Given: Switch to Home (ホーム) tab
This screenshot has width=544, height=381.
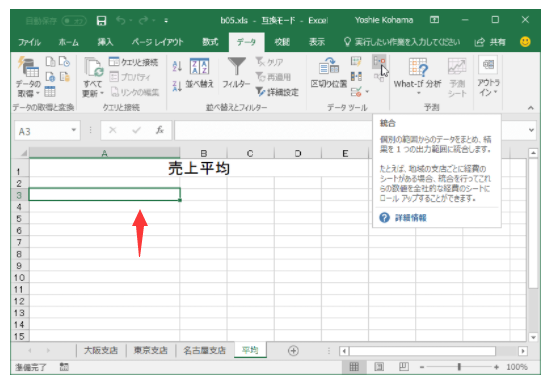Looking at the screenshot, I should point(68,42).
